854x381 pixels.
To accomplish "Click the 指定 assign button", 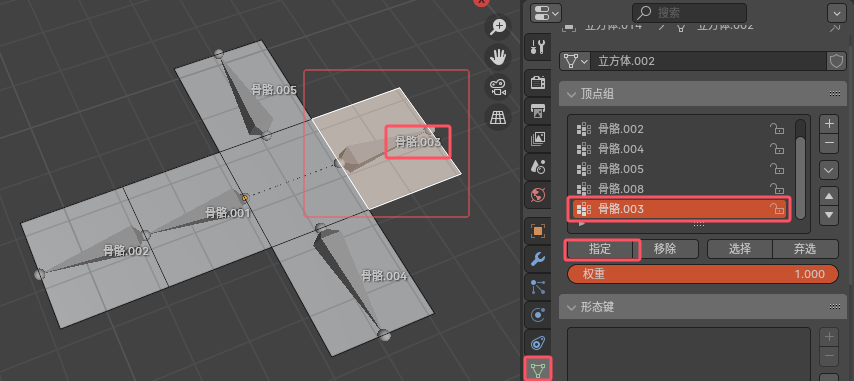I will (600, 249).
